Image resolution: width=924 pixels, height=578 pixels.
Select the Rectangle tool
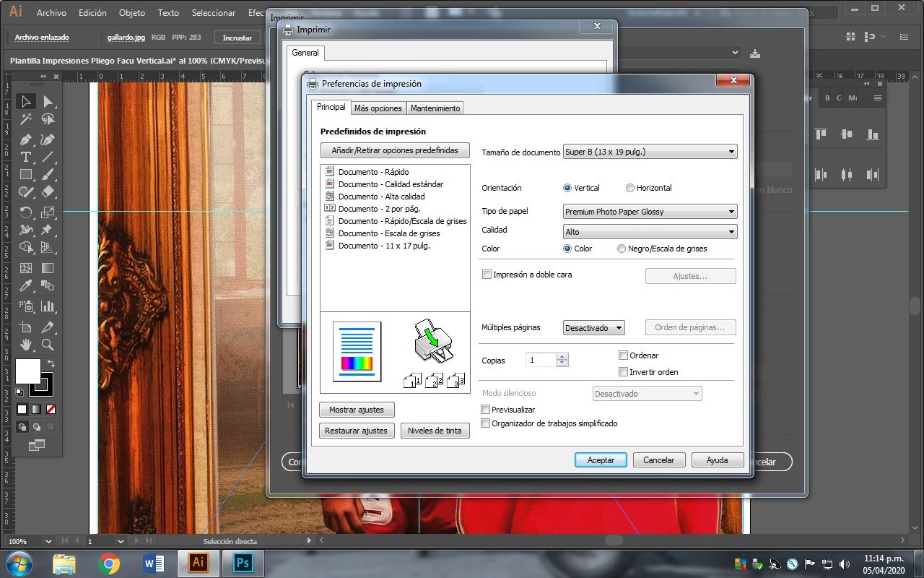pos(26,174)
